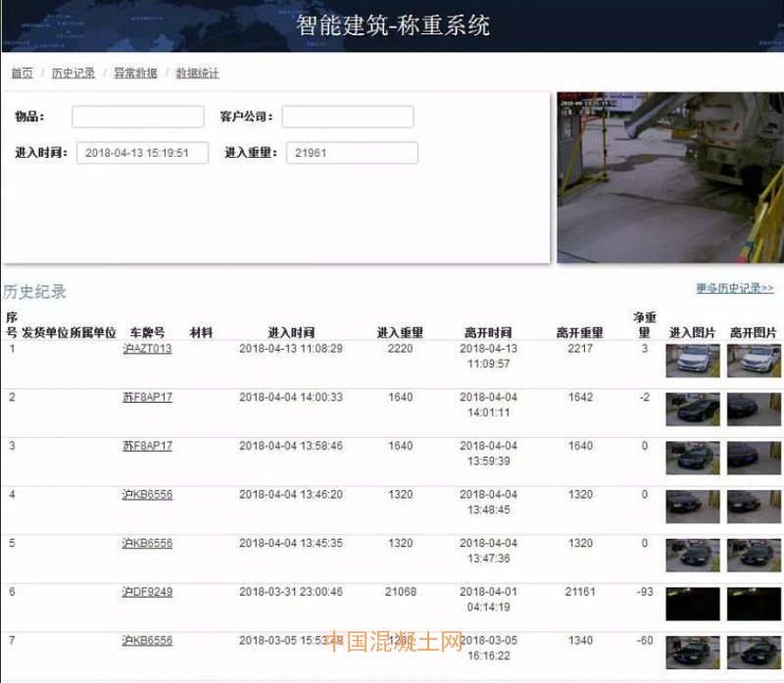Open plate 苏F8AP17 in row 2
The width and height of the screenshot is (784, 683).
147,398
